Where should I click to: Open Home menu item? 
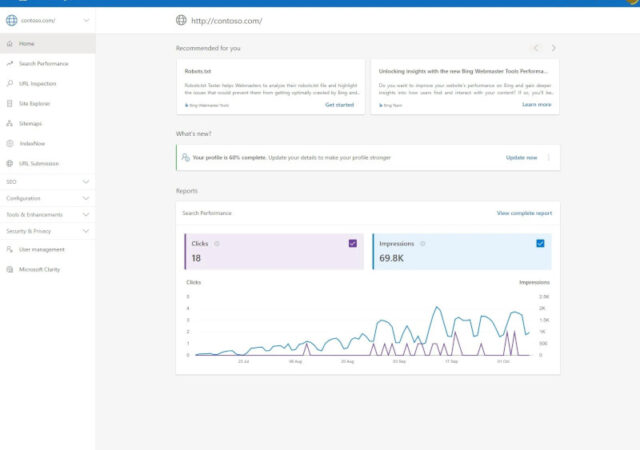(x=48, y=44)
